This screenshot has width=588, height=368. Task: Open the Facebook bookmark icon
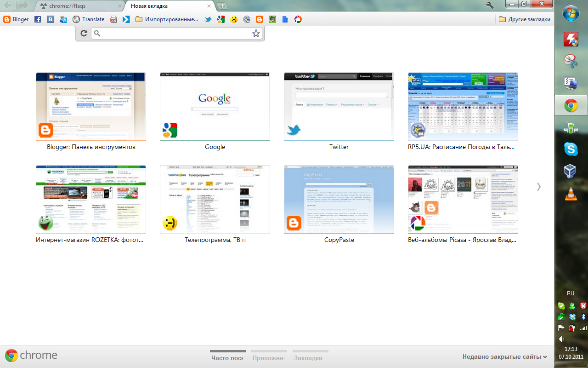(x=38, y=19)
